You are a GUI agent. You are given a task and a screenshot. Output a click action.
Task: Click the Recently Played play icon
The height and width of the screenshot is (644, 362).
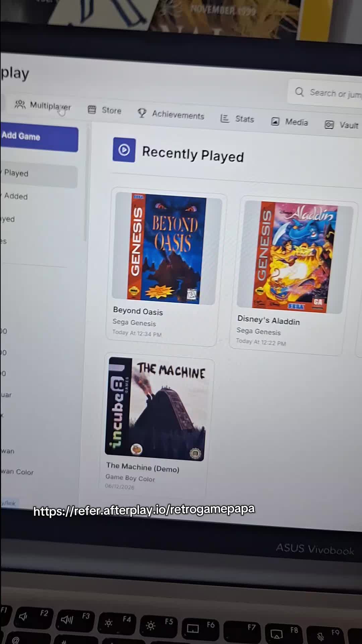pos(124,150)
